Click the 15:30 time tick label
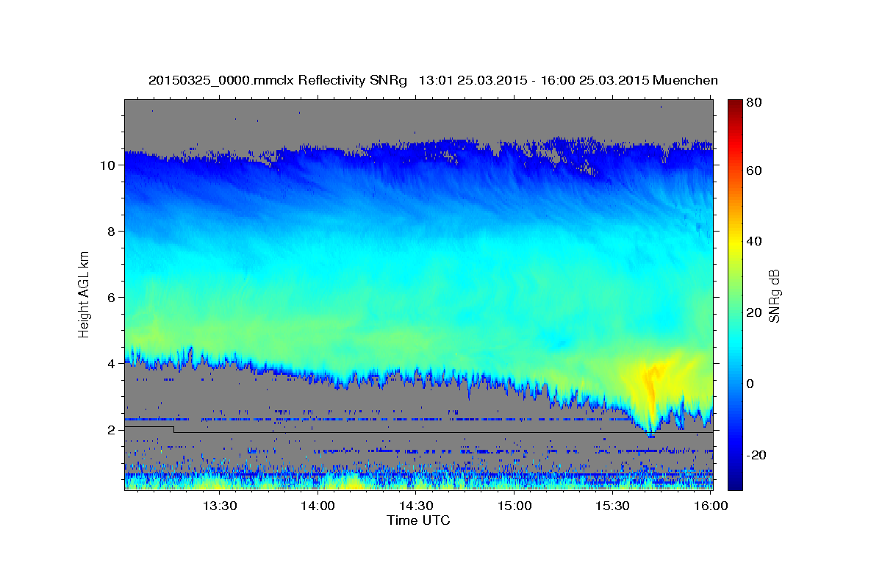The width and height of the screenshot is (882, 588). 613,506
